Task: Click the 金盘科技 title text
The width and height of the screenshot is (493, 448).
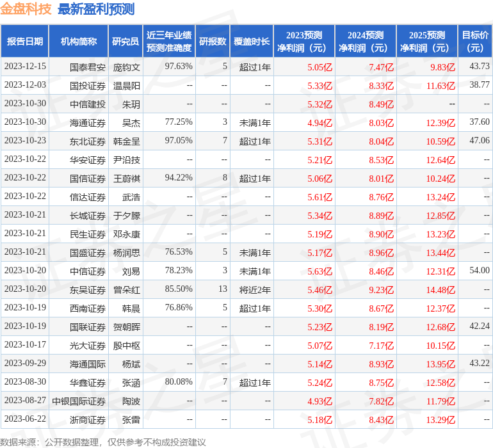Action: (26, 9)
